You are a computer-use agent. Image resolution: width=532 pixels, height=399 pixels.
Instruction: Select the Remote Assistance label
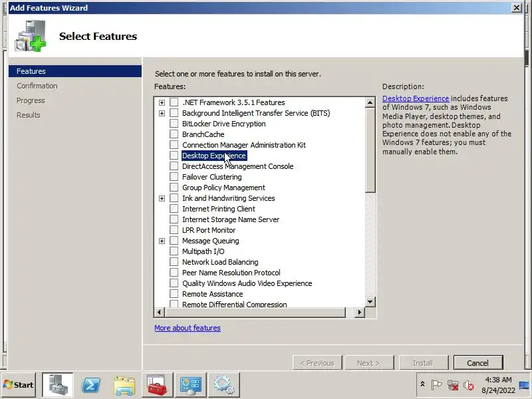[x=212, y=294]
